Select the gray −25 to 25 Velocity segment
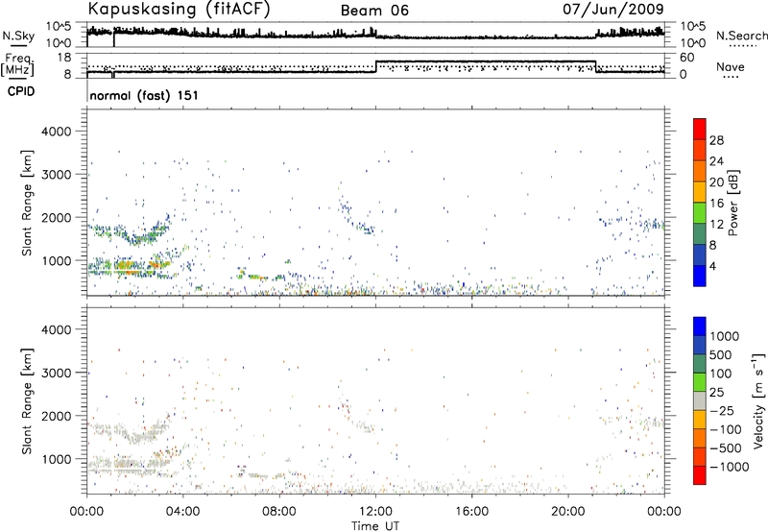This screenshot has height=532, width=768. pos(700,400)
